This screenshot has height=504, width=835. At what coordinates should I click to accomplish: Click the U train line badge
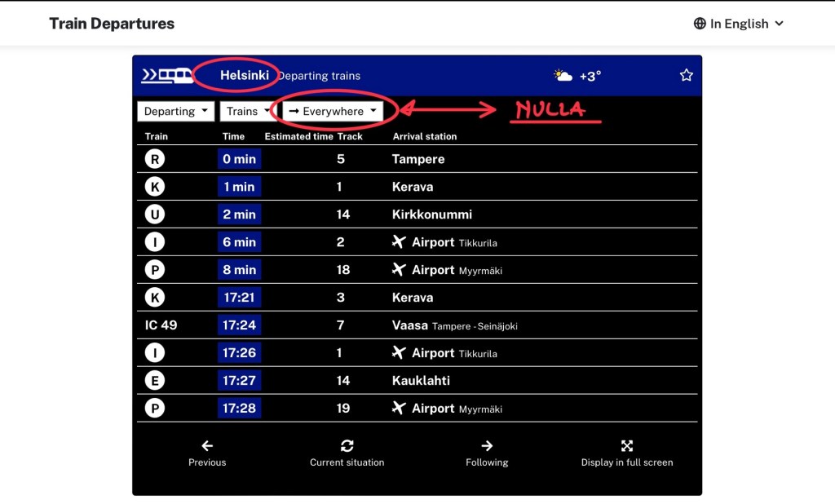pyautogui.click(x=154, y=214)
